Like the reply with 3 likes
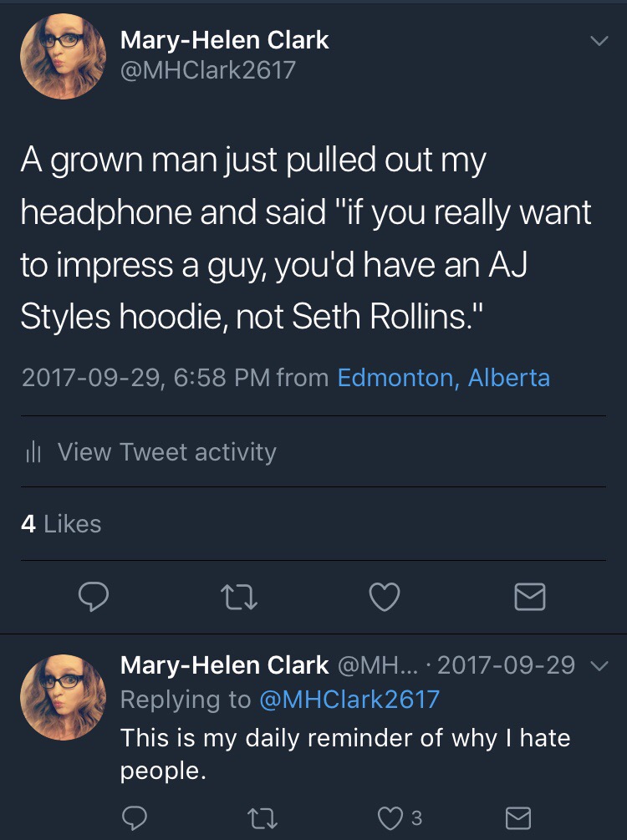This screenshot has height=840, width=627. 394,817
